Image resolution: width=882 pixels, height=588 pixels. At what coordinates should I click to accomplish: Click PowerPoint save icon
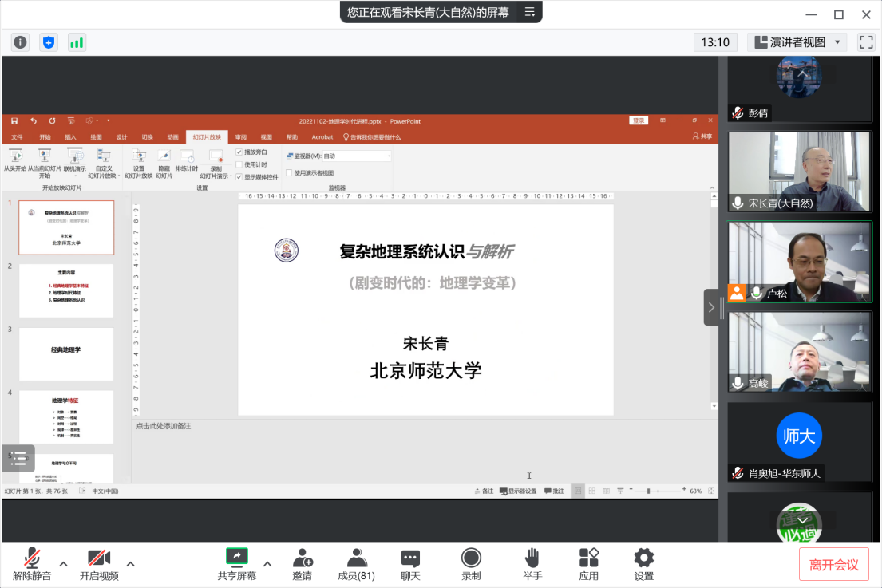pos(14,120)
